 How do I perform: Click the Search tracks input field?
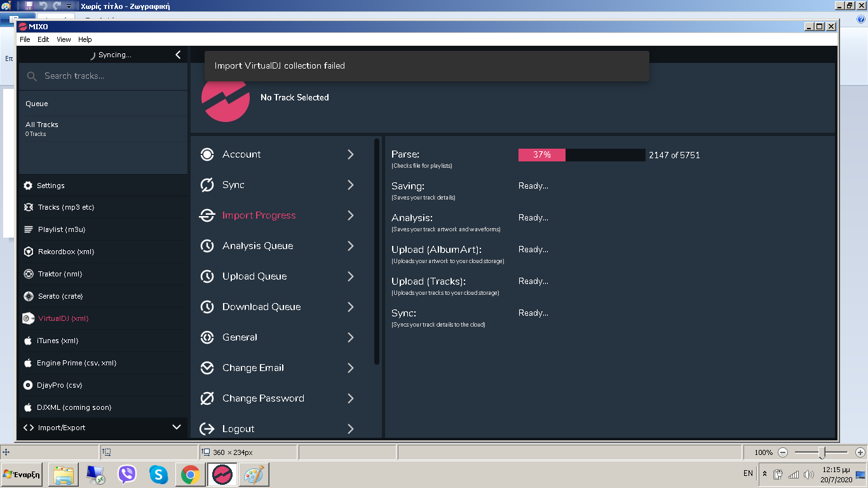(108, 76)
